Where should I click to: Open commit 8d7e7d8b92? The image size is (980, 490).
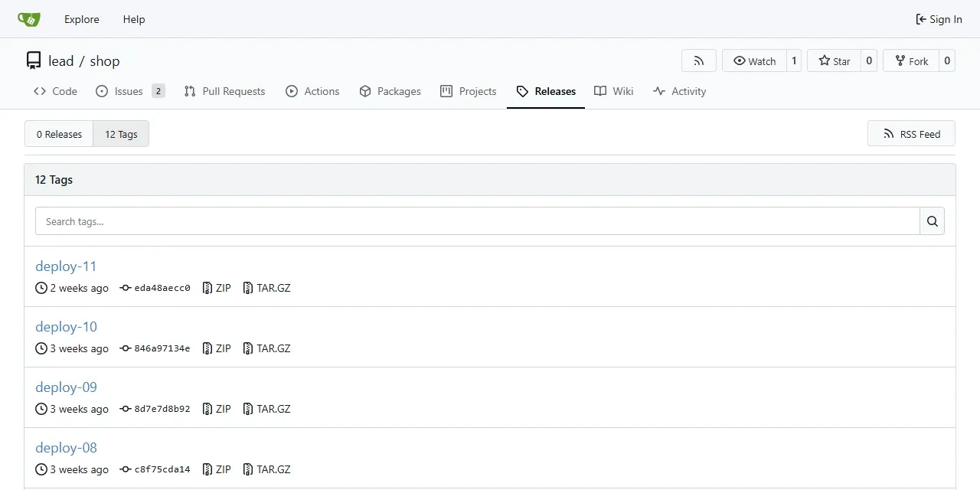155,409
